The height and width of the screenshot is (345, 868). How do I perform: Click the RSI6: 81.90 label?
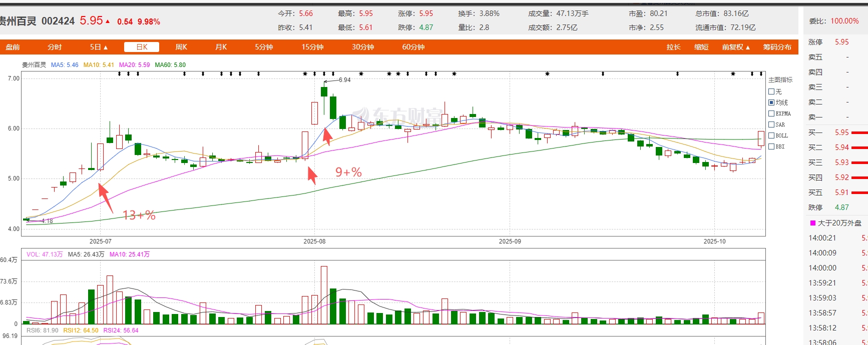(x=42, y=330)
